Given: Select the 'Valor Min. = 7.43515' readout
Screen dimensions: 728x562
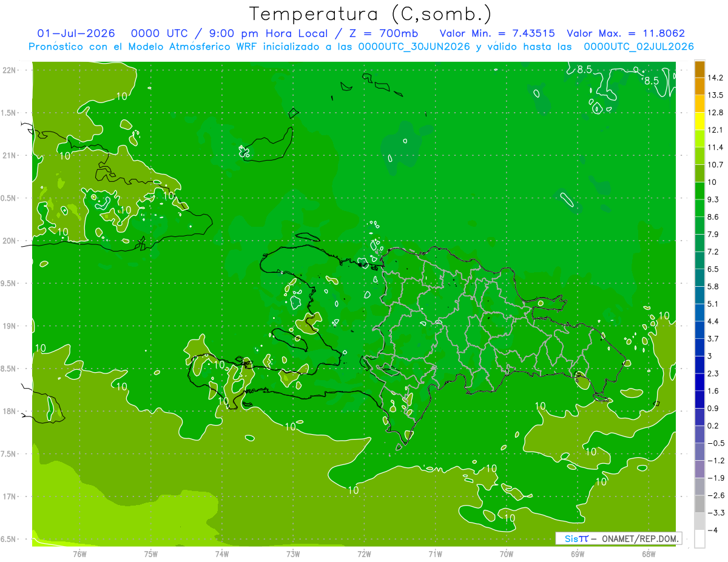Looking at the screenshot, I should [497, 33].
